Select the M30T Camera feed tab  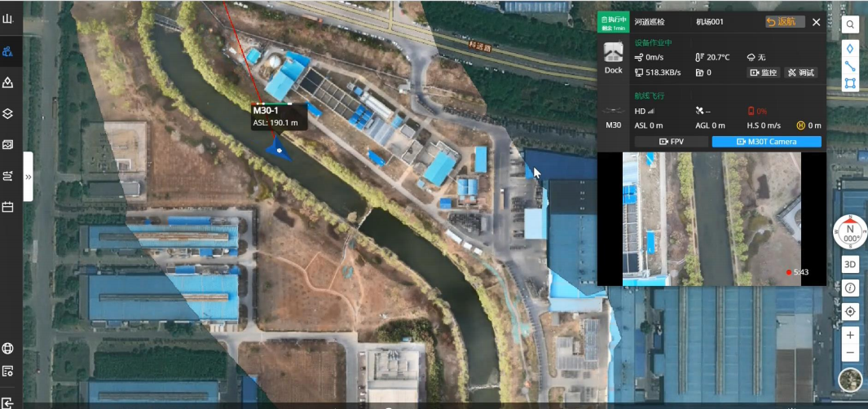pyautogui.click(x=766, y=142)
